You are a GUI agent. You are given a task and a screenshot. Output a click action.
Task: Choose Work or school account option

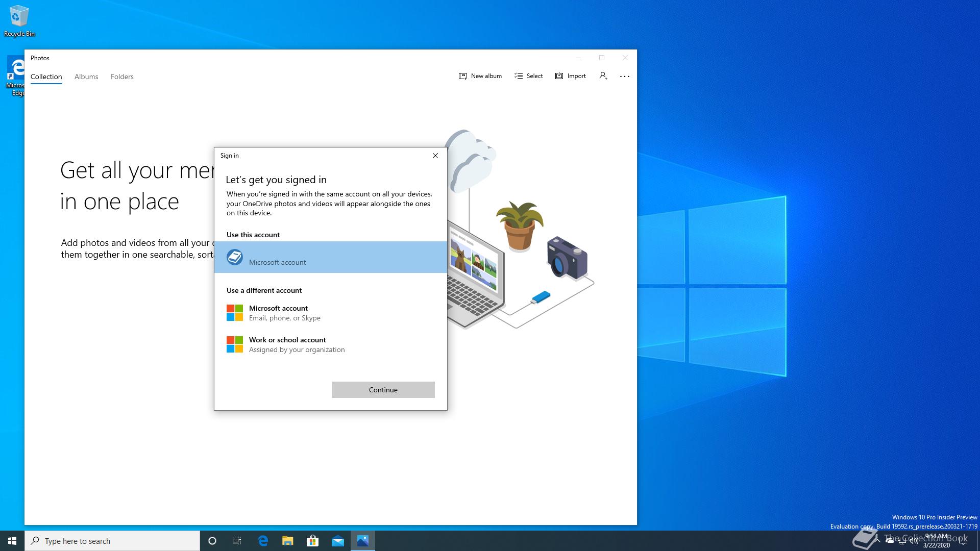click(331, 344)
